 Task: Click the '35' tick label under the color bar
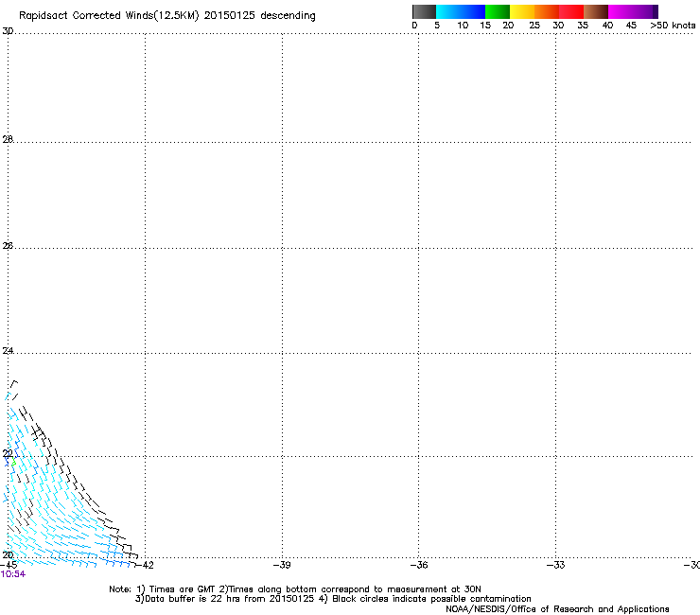583,26
